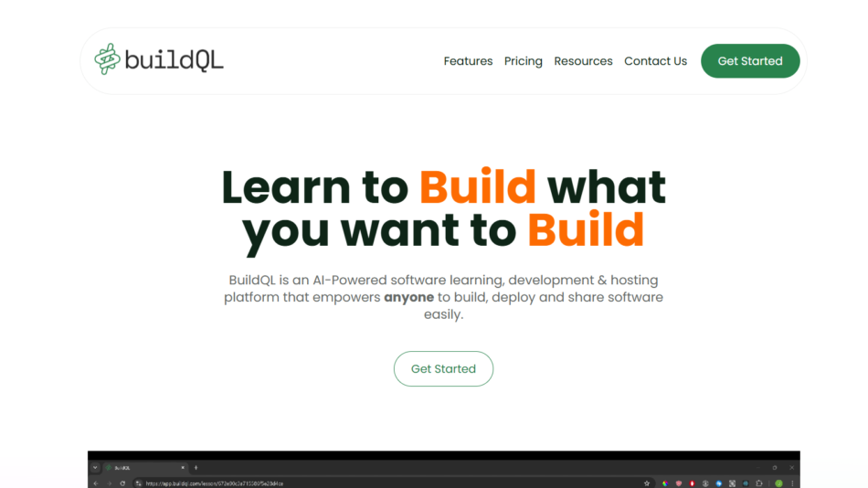Open a new tab with the plus icon
This screenshot has height=488, width=868.
[x=196, y=468]
